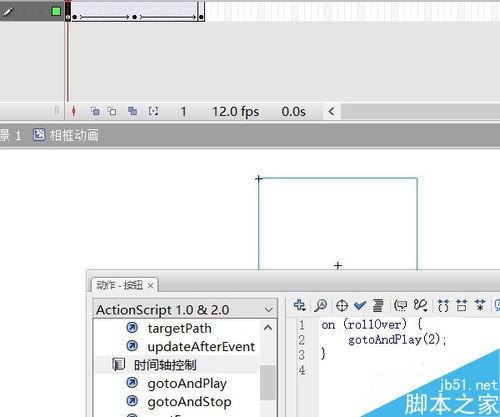The width and height of the screenshot is (500, 417).
Task: Click the current frame number 1
Action: 183,112
